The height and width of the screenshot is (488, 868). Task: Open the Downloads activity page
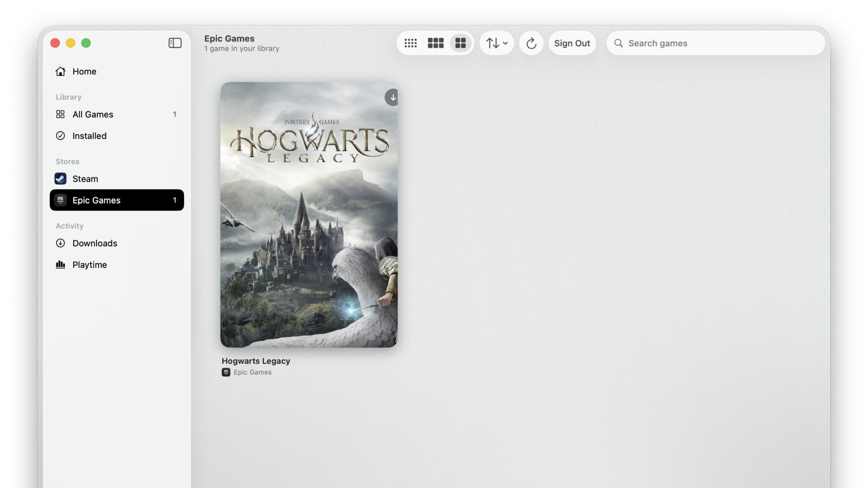tap(117, 243)
